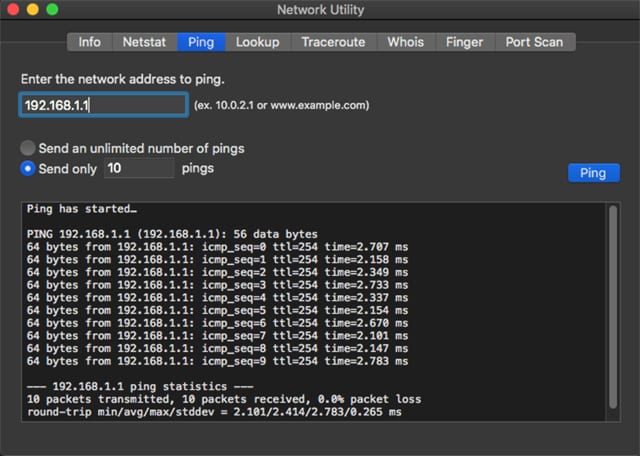Zoom the window with the green button
The image size is (640, 456).
[52, 10]
